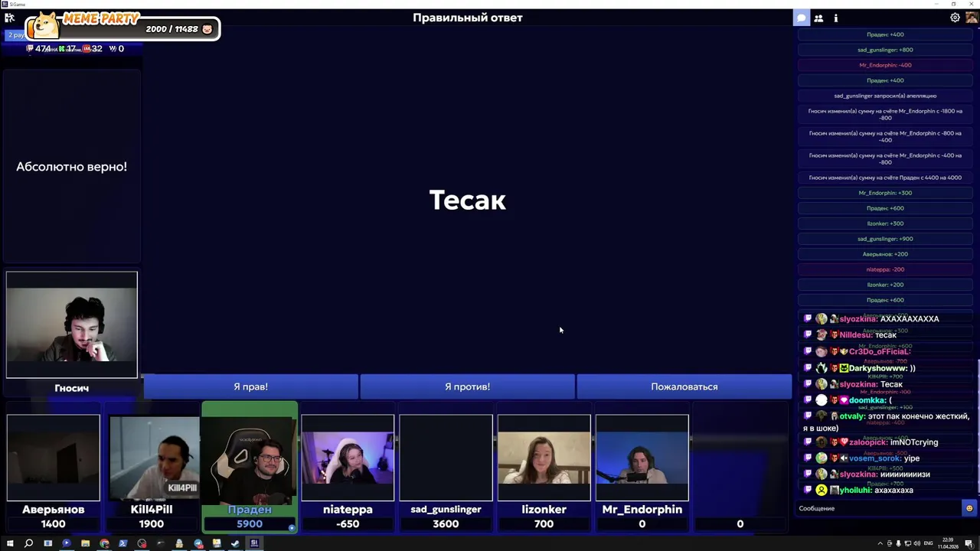The height and width of the screenshot is (551, 980).
Task: Click the answer text "Тесак"
Action: click(467, 201)
